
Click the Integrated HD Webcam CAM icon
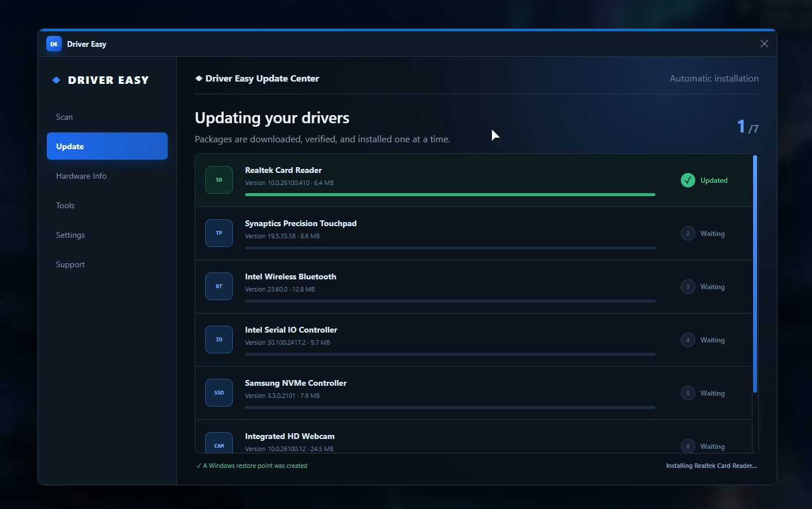click(x=219, y=443)
